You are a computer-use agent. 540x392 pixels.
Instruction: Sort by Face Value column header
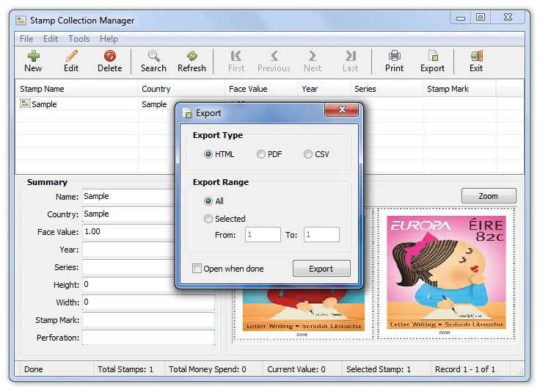(x=261, y=89)
